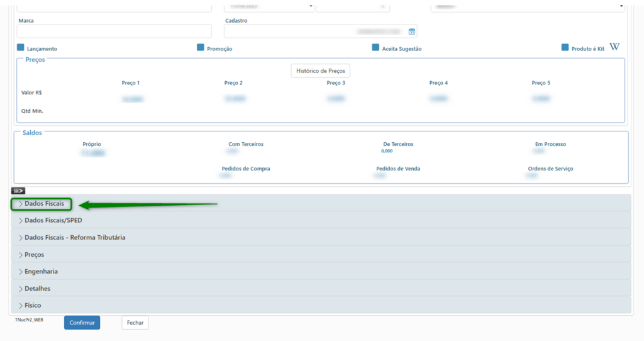Open Dados Fiscais - Reforma Tributária panel

[x=74, y=238]
